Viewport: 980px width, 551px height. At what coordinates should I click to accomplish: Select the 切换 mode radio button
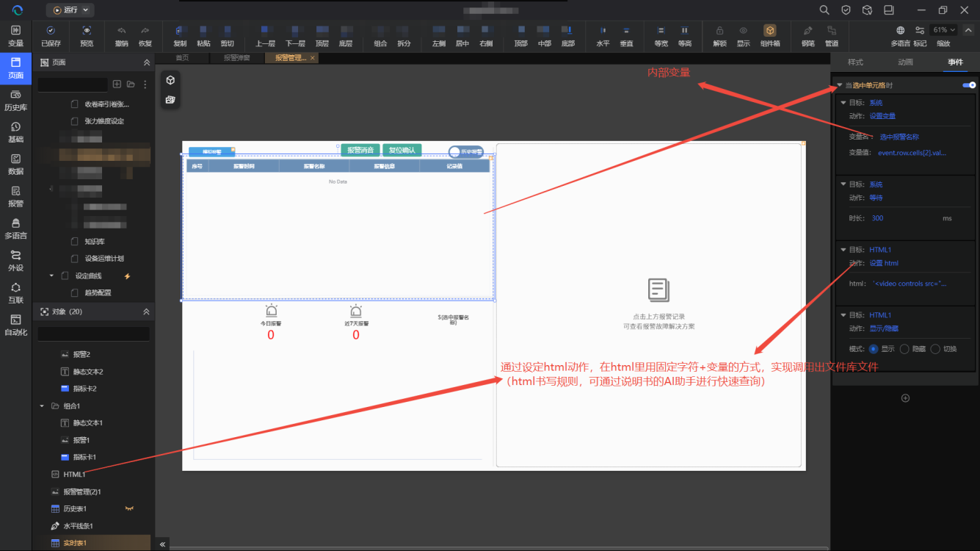click(x=935, y=349)
